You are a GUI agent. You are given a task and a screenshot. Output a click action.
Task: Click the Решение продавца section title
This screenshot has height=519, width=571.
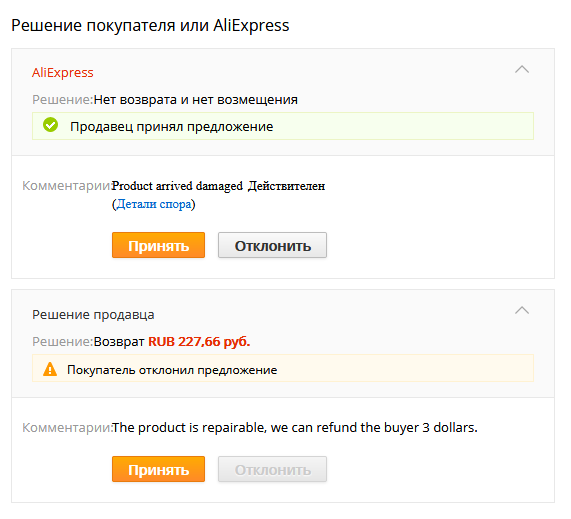click(x=93, y=314)
